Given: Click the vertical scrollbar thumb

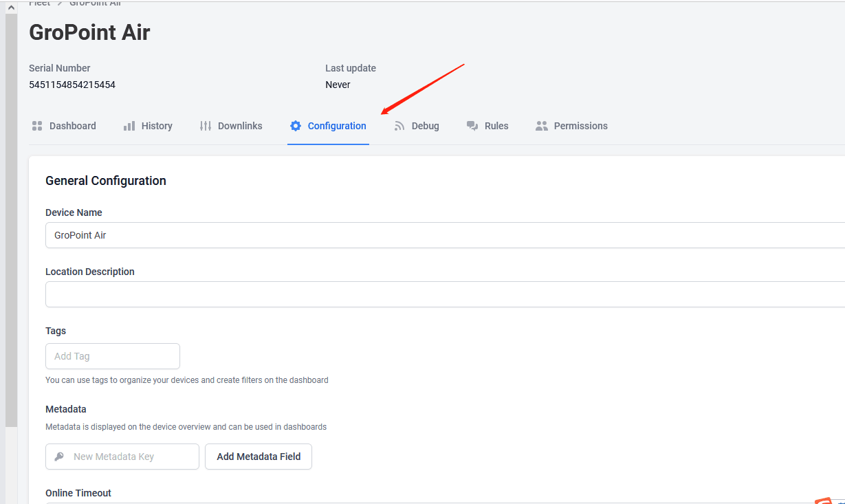Looking at the screenshot, I should coord(11,220).
